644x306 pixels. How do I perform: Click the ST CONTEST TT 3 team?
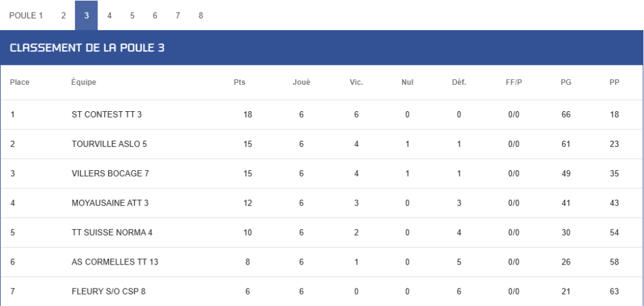(106, 115)
